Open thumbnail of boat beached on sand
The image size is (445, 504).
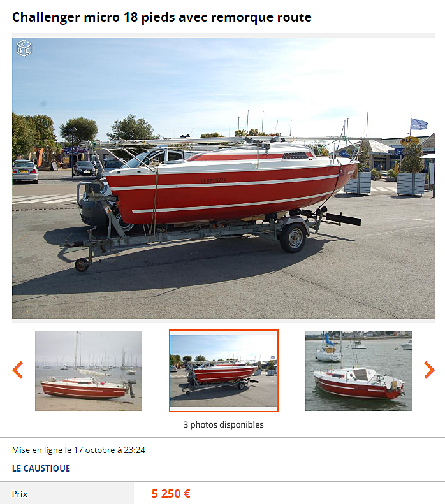(x=89, y=371)
